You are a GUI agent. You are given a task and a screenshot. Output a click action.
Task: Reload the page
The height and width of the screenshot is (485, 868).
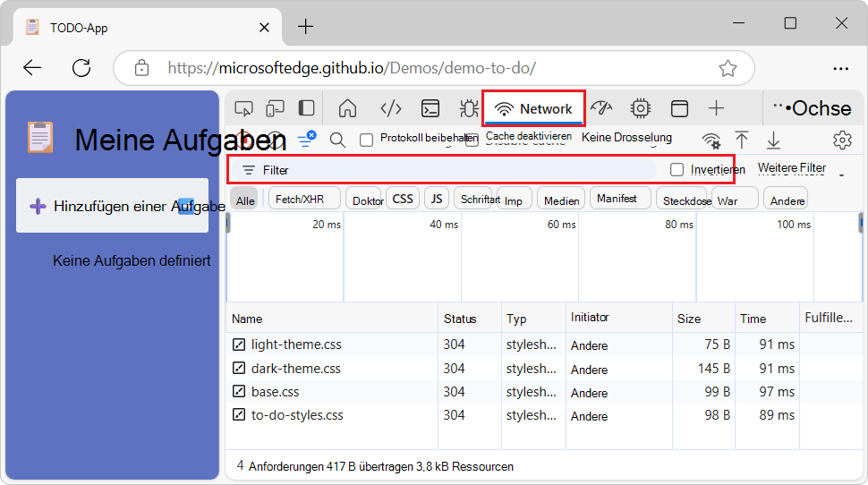81,67
